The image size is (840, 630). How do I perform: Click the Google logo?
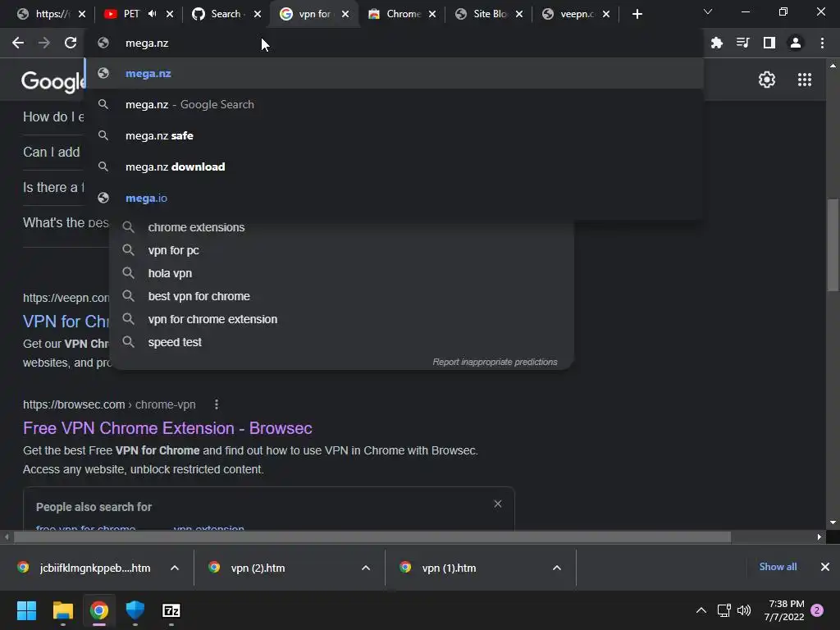52,81
